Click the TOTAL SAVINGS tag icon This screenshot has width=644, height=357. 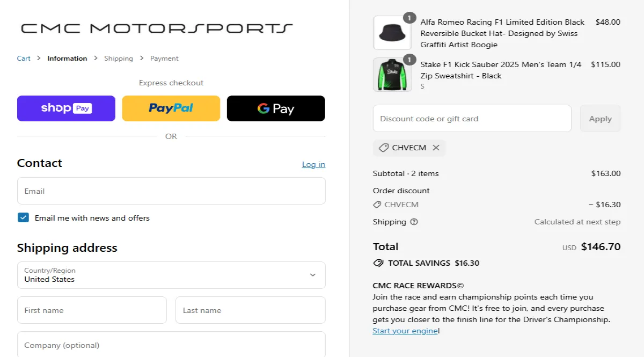click(377, 263)
